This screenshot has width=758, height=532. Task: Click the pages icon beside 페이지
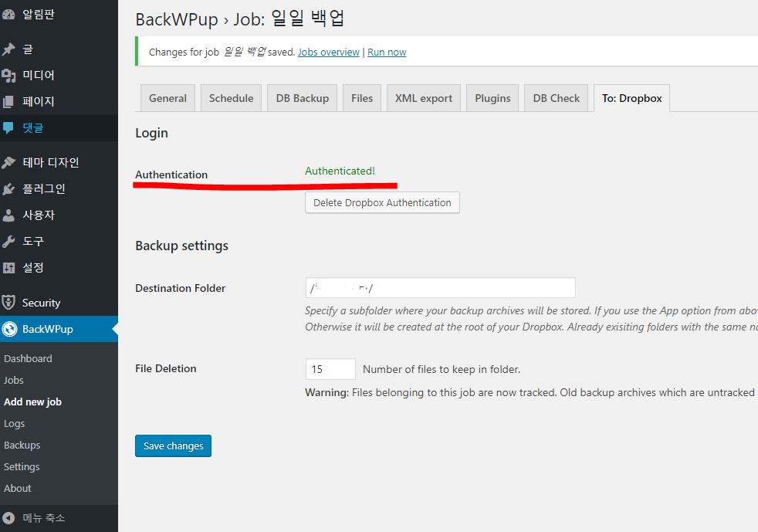(8, 102)
